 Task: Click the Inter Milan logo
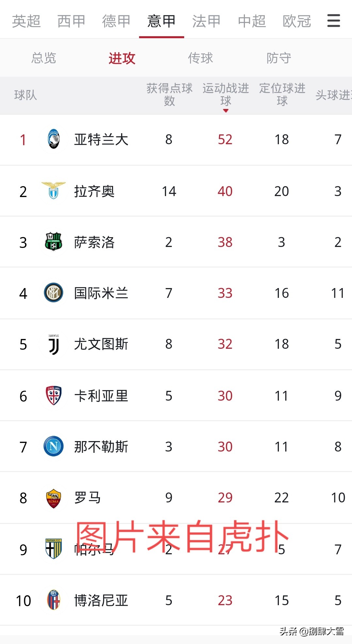[54, 293]
